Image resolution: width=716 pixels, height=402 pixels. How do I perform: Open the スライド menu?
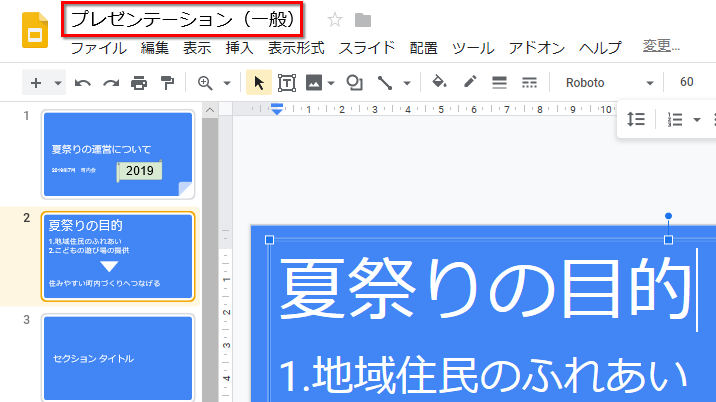(367, 48)
